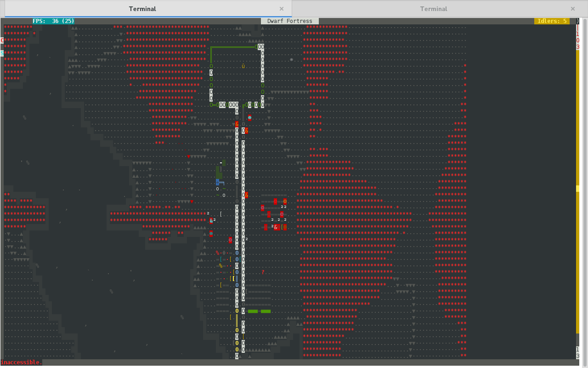Click the left green bridge segment

[x=253, y=311]
